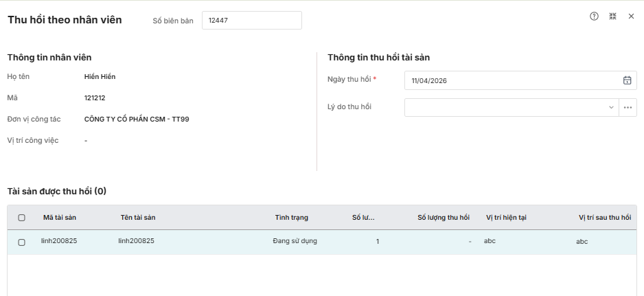Sort by the Mã tài sản column header
This screenshot has width=644, height=296.
click(60, 218)
